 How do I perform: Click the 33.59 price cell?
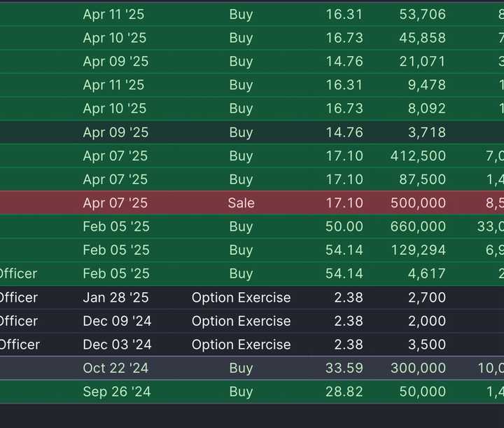[x=344, y=368]
